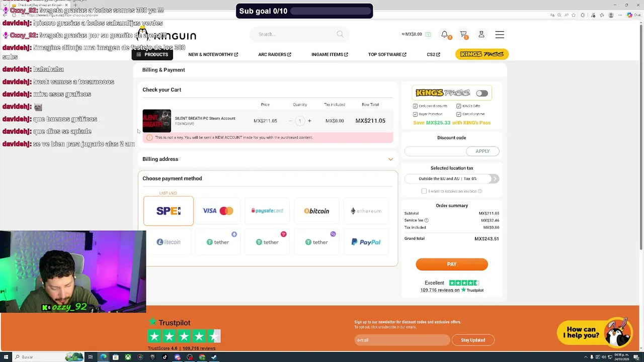Viewport: 644px width, 362px height.
Task: Open the How can I help you chat
Action: [594, 332]
